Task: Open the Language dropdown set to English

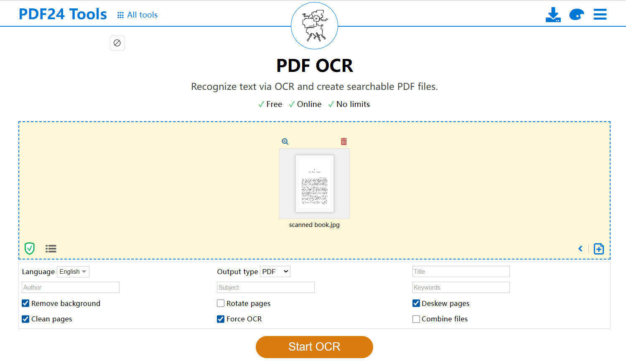Action: (x=73, y=272)
